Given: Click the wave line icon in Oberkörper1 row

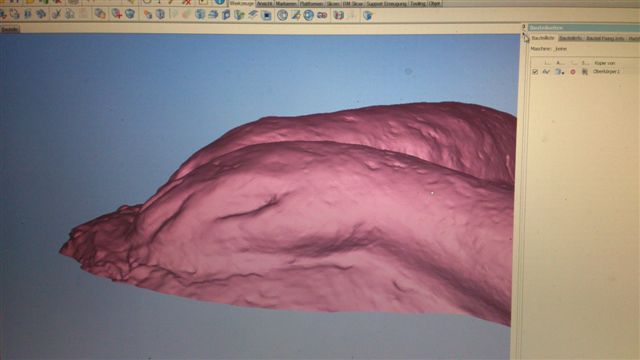Looking at the screenshot, I should [x=547, y=72].
